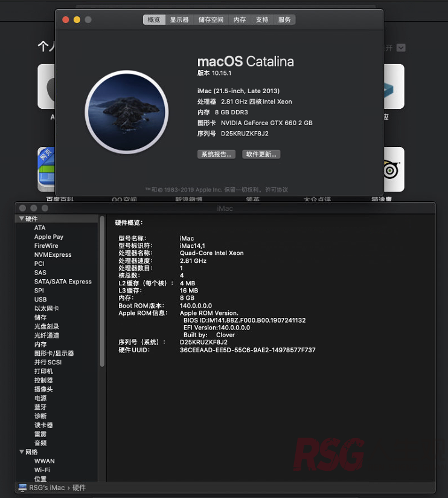Select Apple Pay in sidebar
This screenshot has width=448, height=498.
[49, 237]
